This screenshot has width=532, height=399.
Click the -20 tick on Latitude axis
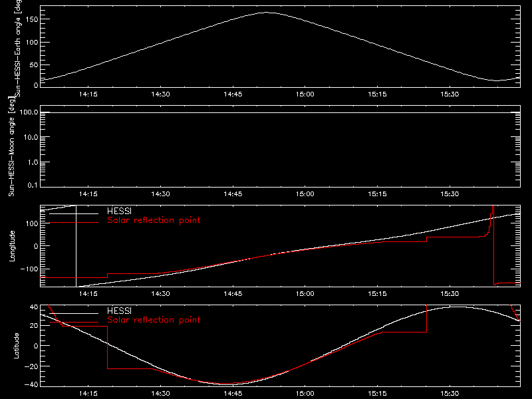[31, 366]
